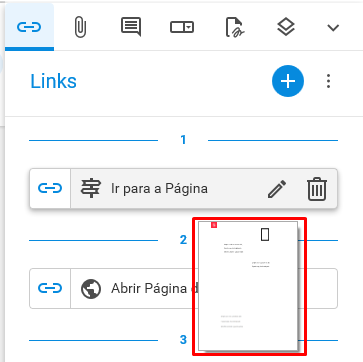Delete the 'Ir para a Página' link
The height and width of the screenshot is (362, 363).
click(317, 189)
